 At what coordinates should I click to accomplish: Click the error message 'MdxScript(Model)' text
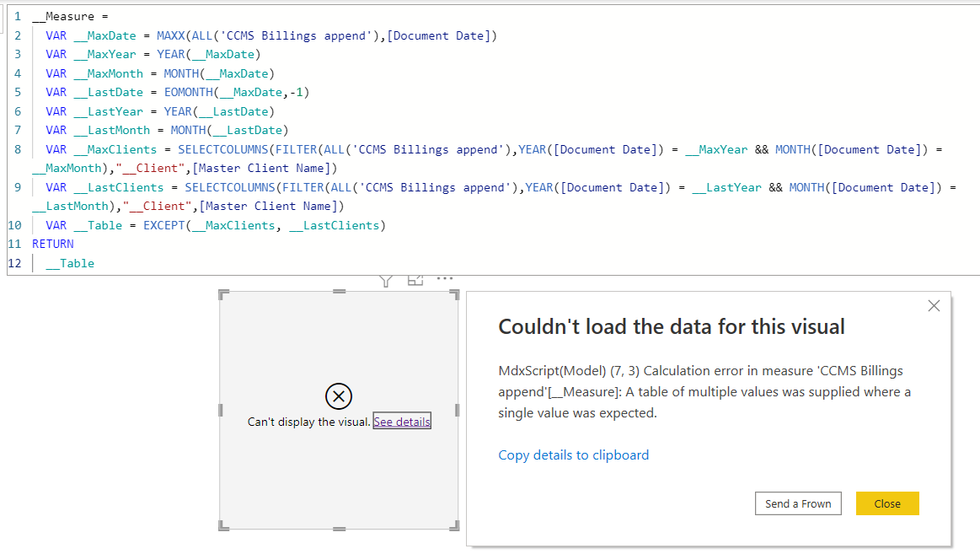[x=552, y=371]
